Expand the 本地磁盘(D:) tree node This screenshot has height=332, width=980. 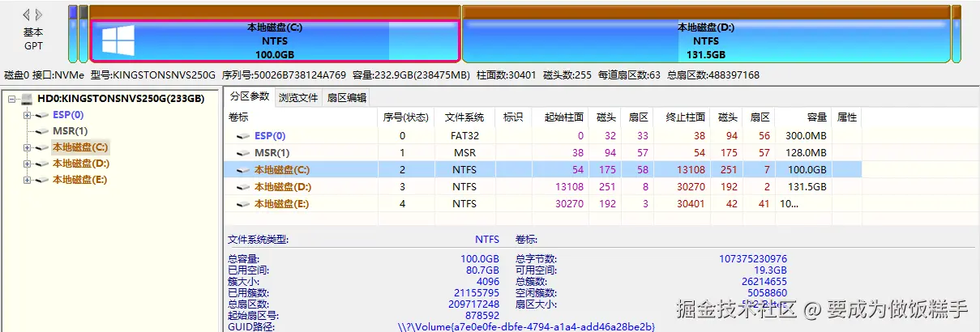(x=28, y=164)
